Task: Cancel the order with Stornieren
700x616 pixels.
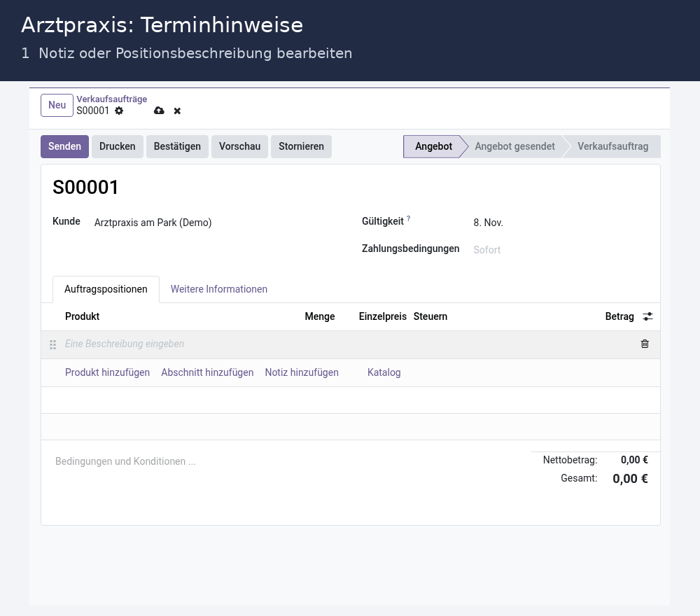Action: (x=301, y=146)
